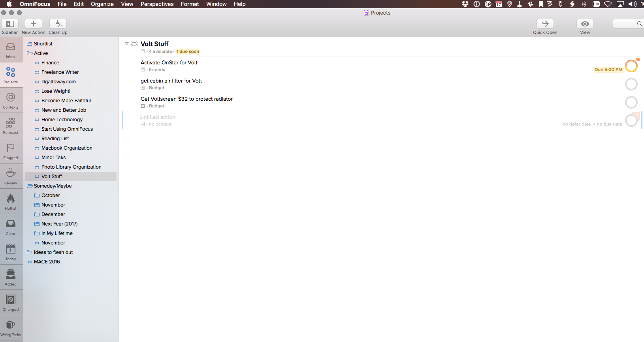Select New and Better Job project
Image resolution: width=644 pixels, height=342 pixels.
[64, 110]
